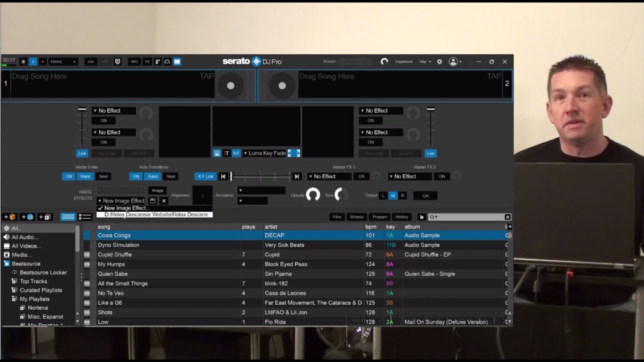Toggle Media Crate Rand button
The width and height of the screenshot is (644, 362).
(x=86, y=176)
